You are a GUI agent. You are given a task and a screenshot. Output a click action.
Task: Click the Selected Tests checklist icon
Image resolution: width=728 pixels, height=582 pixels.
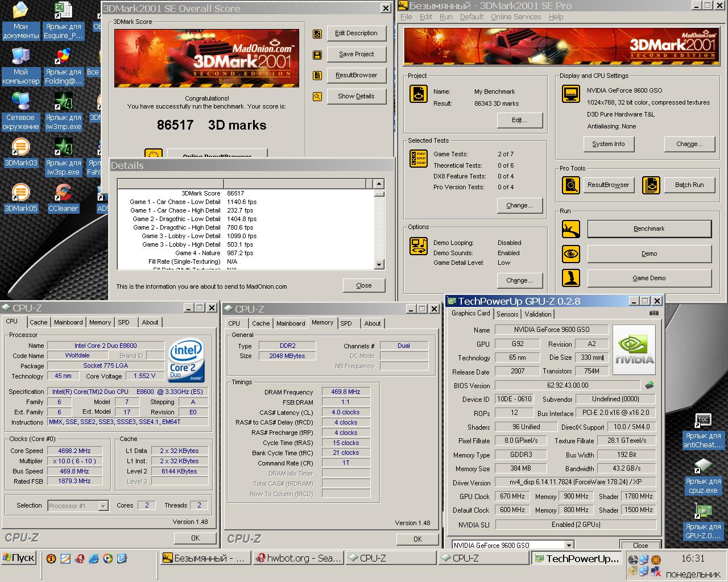419,159
